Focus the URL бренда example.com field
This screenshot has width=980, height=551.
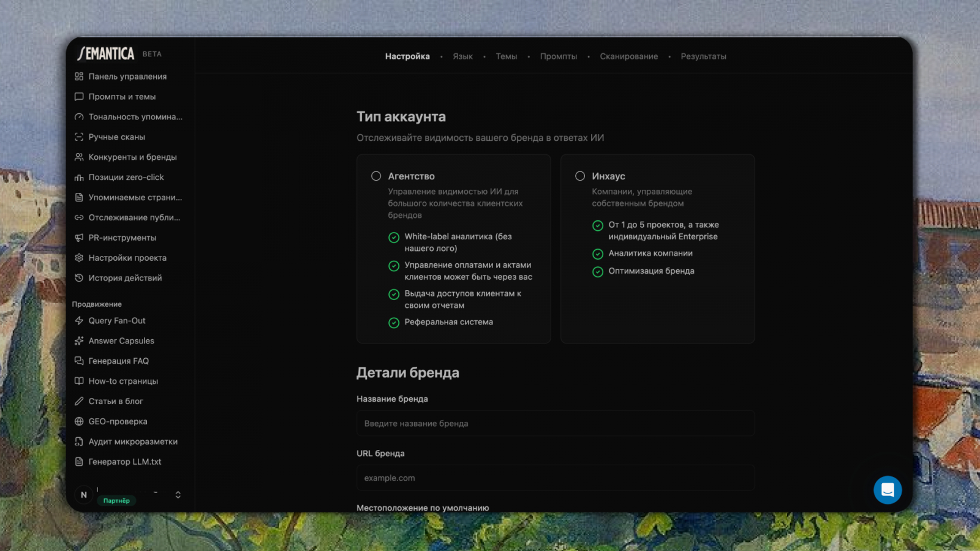pyautogui.click(x=556, y=478)
